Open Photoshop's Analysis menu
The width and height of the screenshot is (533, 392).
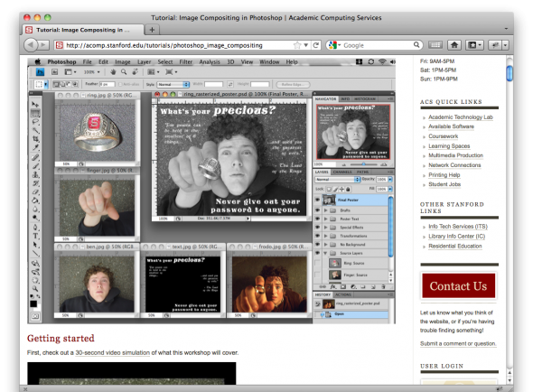210,61
